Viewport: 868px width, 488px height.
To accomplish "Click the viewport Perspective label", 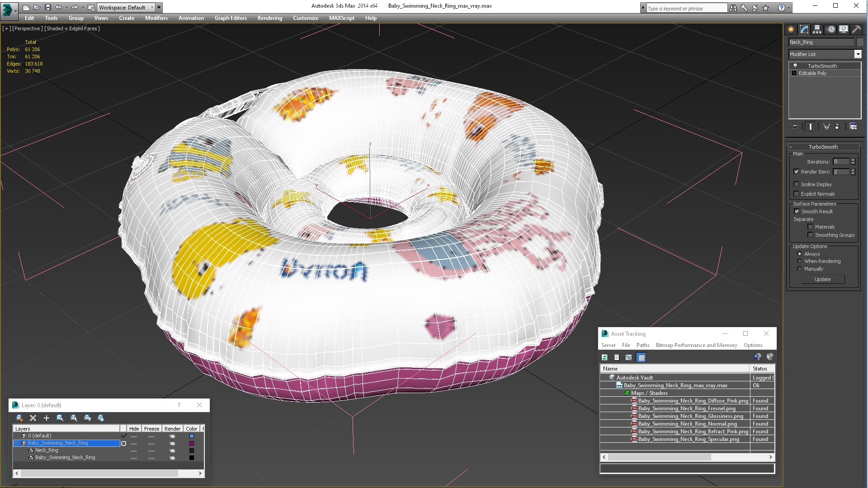I will [28, 28].
